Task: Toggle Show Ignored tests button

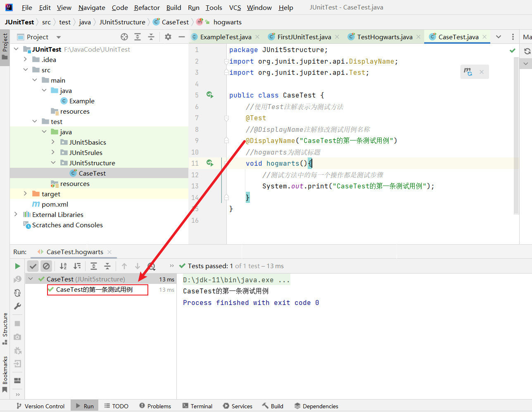Action: click(46, 266)
